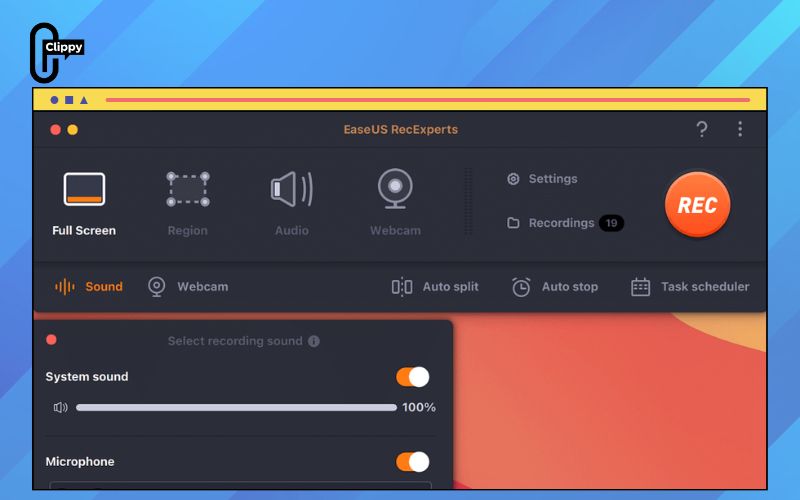Minimize RecExperts with the yellow dot

[x=72, y=130]
